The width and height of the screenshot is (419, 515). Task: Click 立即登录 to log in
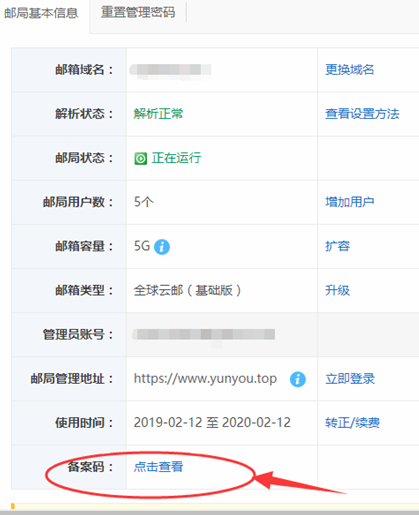(350, 379)
